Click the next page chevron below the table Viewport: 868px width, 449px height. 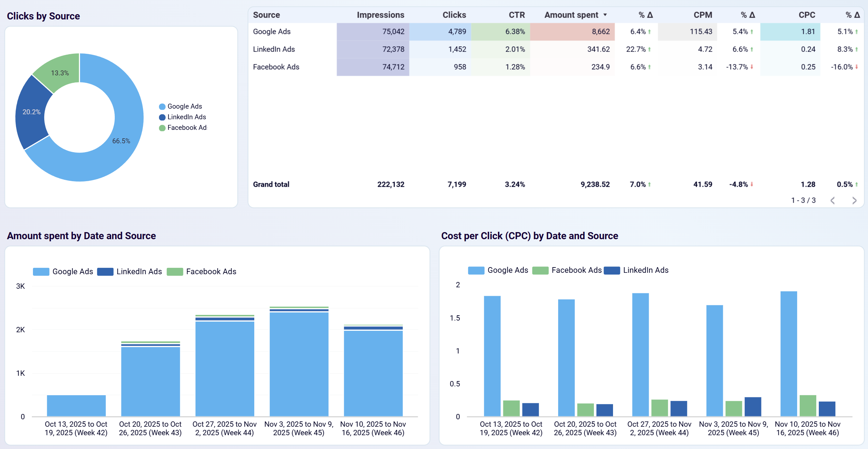[855, 200]
